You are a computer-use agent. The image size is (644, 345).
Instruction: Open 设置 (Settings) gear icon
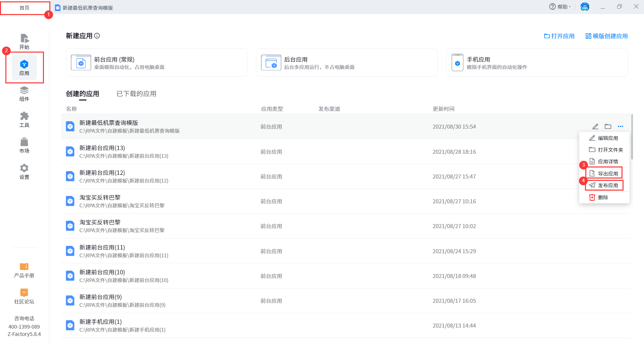(x=24, y=171)
